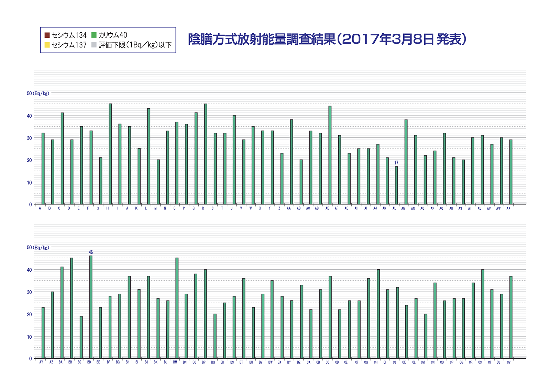Click the green bar for sample AL

pos(396,185)
